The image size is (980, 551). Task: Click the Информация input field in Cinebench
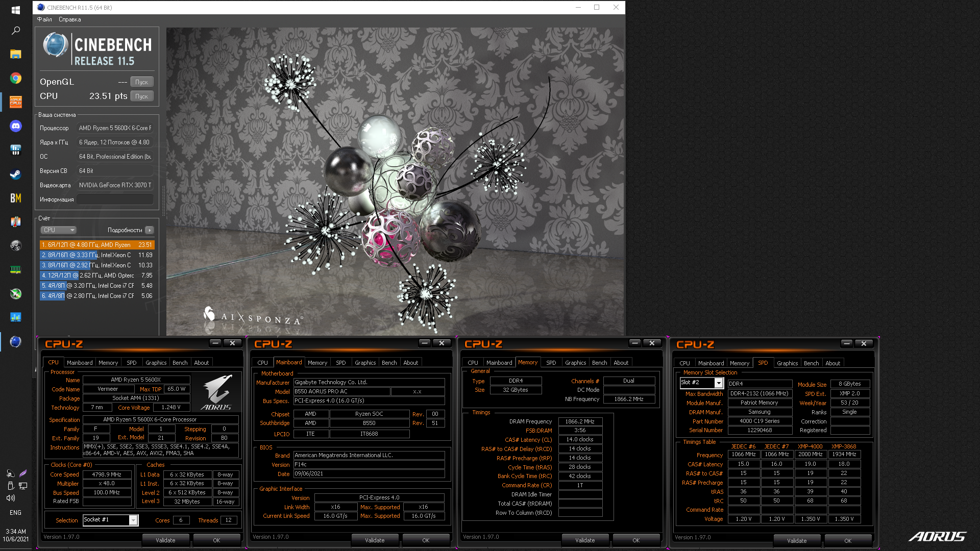[115, 199]
